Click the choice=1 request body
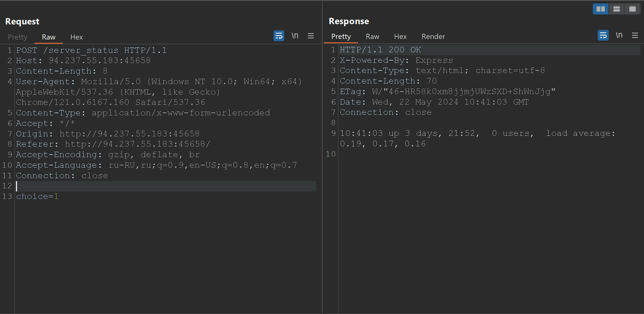 37,196
